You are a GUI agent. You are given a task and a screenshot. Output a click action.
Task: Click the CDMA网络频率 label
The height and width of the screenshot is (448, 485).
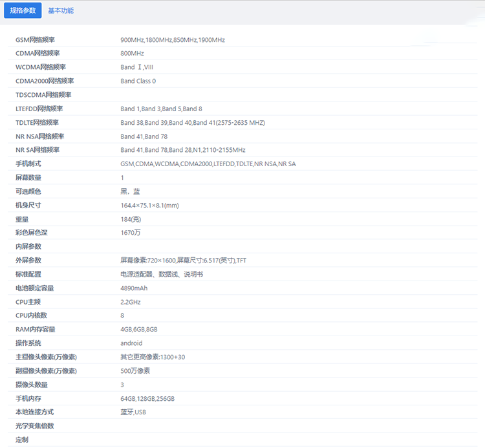tap(38, 53)
